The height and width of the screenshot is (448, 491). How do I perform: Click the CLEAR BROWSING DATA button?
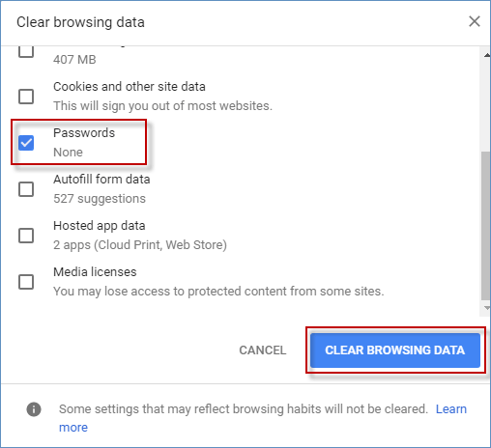click(x=395, y=350)
